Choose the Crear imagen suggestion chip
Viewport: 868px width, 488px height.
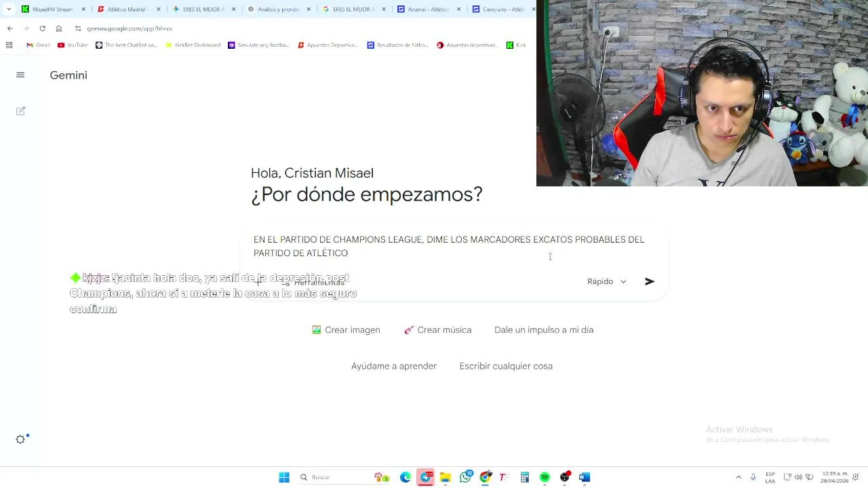(346, 330)
